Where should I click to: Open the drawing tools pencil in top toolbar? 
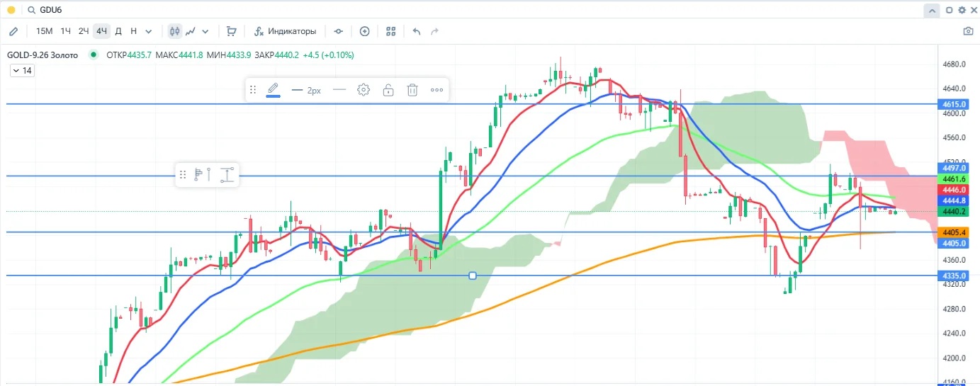click(x=13, y=31)
